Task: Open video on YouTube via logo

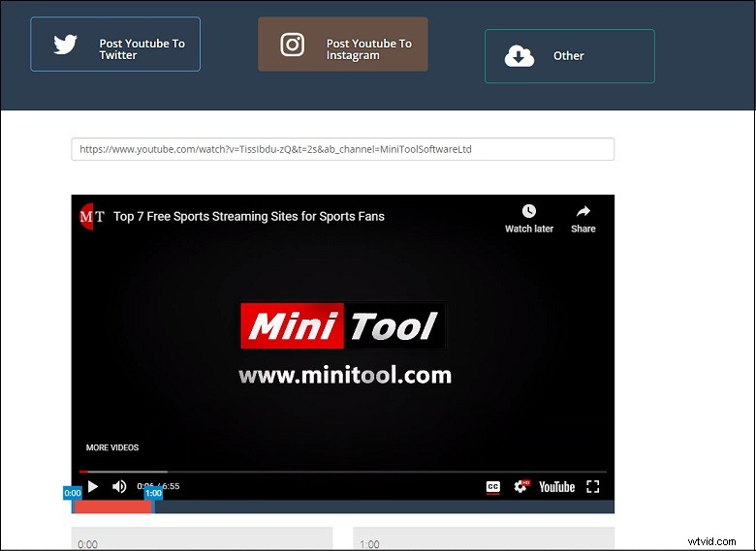Action: [x=556, y=487]
